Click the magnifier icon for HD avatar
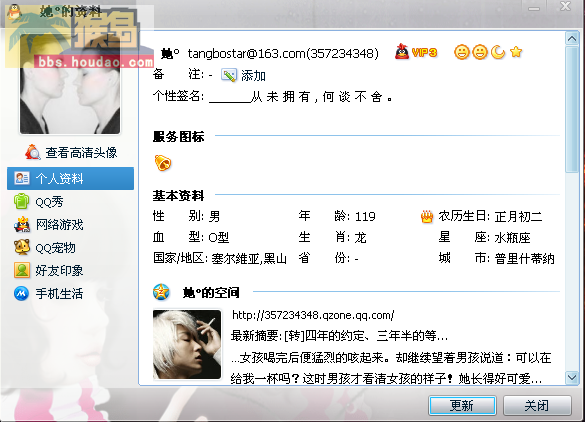The width and height of the screenshot is (585, 422). 33,152
